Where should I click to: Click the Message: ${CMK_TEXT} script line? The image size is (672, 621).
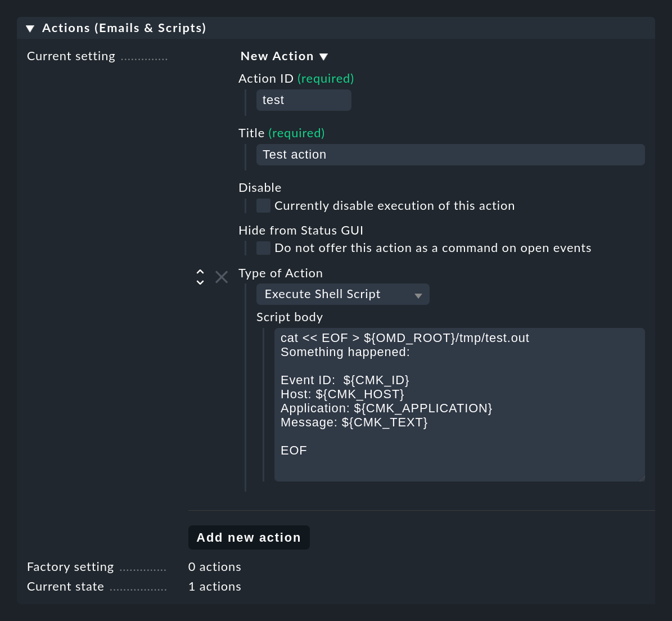click(x=354, y=422)
